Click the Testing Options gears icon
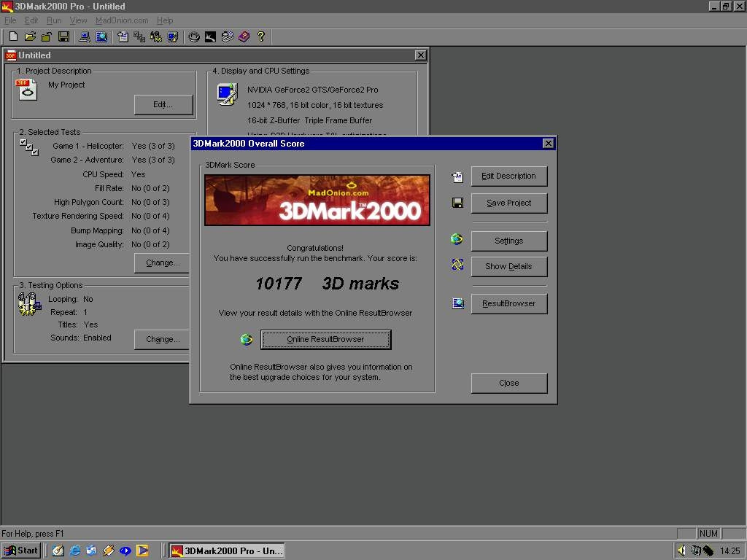This screenshot has width=747, height=560. click(29, 304)
